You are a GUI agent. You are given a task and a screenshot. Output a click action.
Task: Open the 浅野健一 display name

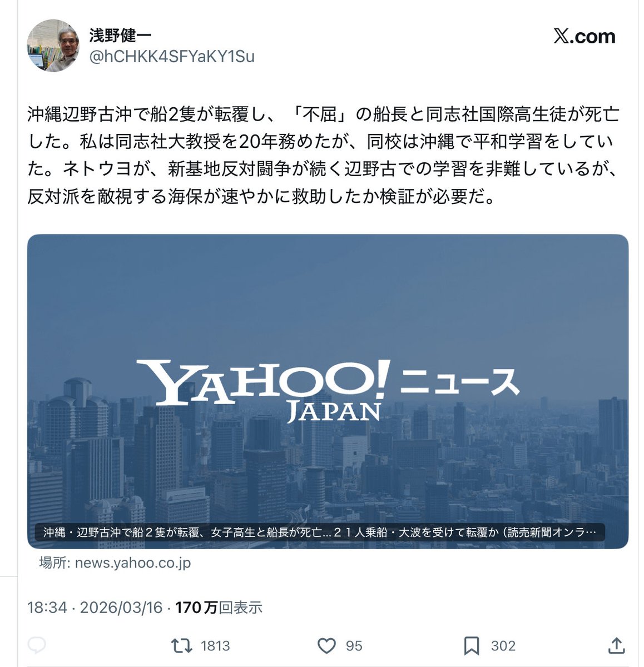tap(120, 35)
